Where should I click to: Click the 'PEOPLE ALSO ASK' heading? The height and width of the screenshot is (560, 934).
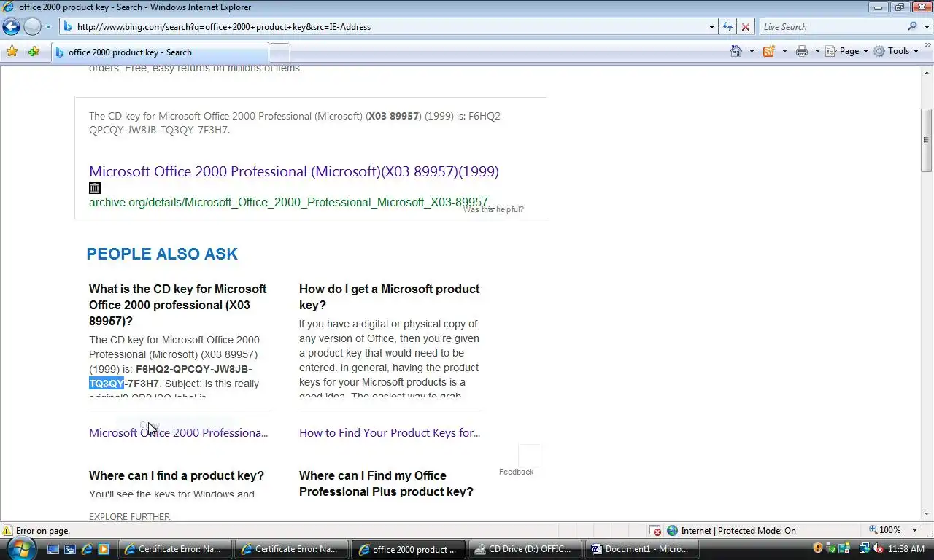point(162,254)
